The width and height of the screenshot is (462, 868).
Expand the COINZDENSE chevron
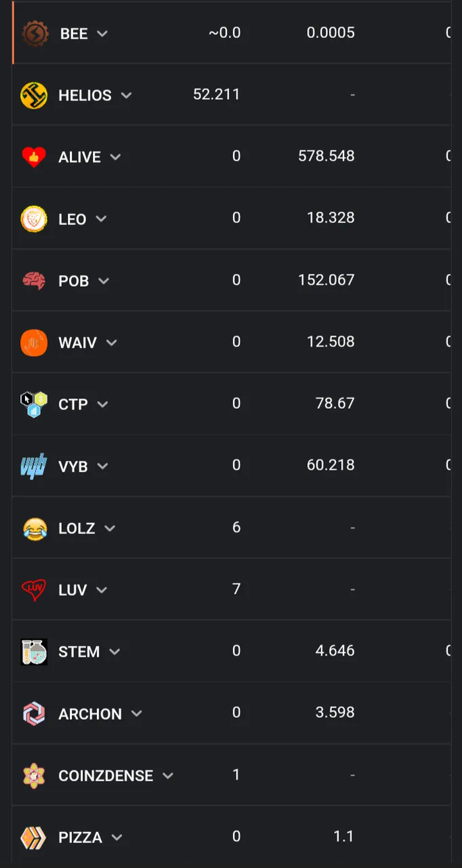168,776
